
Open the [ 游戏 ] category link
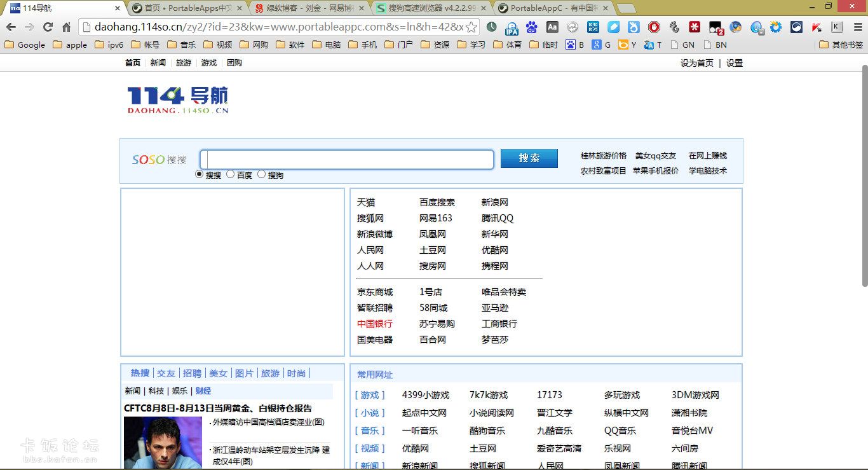point(370,395)
